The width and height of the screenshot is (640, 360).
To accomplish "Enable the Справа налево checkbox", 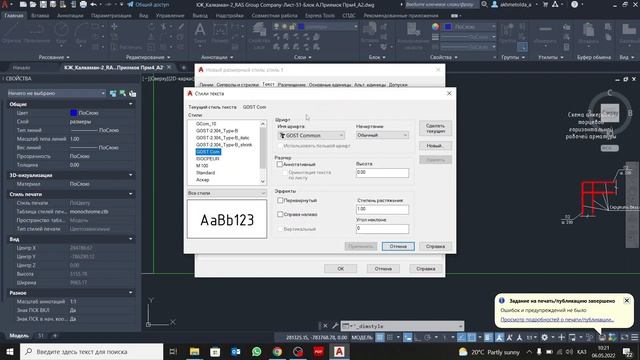I will pyautogui.click(x=280, y=214).
